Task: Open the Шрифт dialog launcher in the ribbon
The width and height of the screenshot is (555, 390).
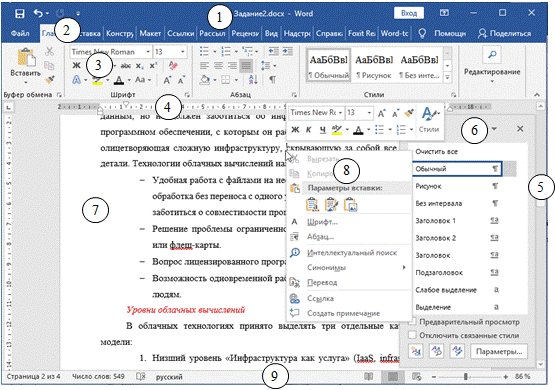Action: (187, 95)
